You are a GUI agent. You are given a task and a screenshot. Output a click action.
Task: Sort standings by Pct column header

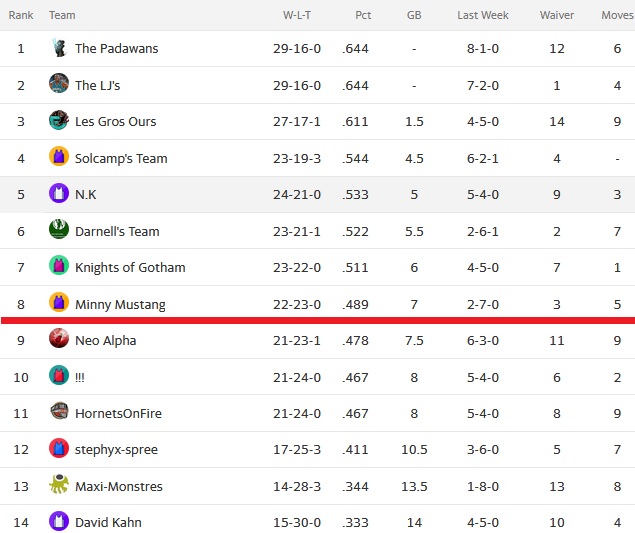point(363,15)
